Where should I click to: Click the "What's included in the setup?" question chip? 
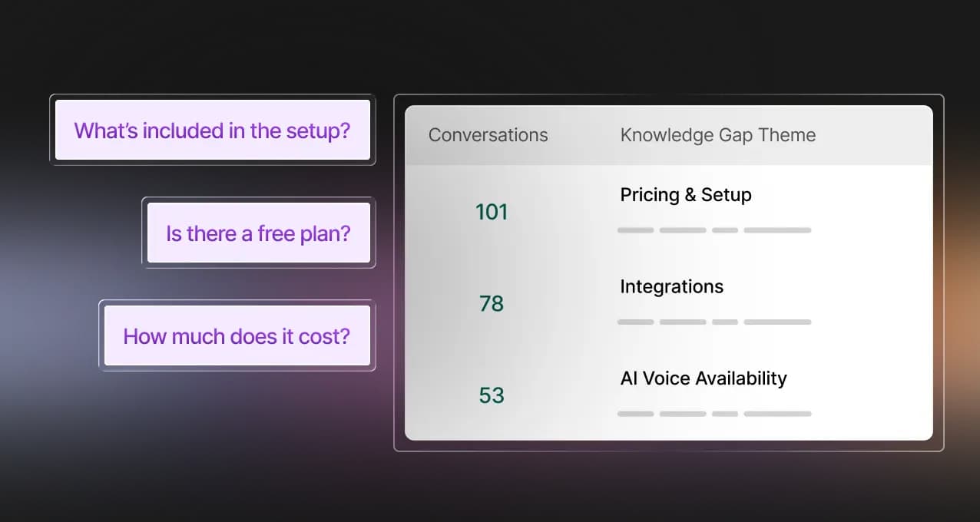(213, 130)
